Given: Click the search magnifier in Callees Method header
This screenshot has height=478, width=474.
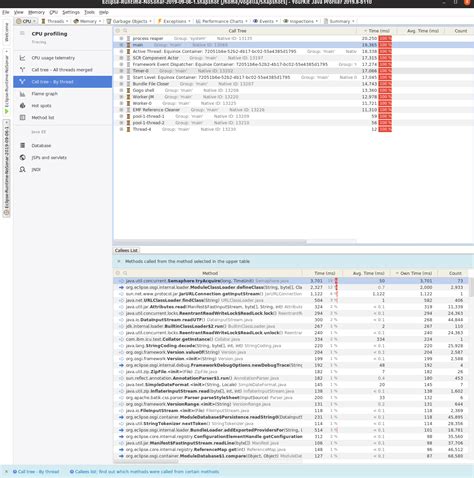Looking at the screenshot, I should [125, 273].
